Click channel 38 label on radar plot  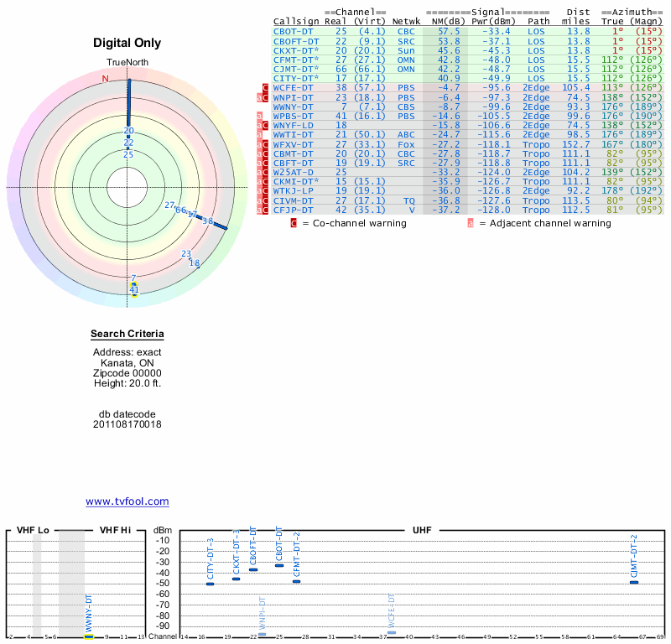click(x=207, y=221)
